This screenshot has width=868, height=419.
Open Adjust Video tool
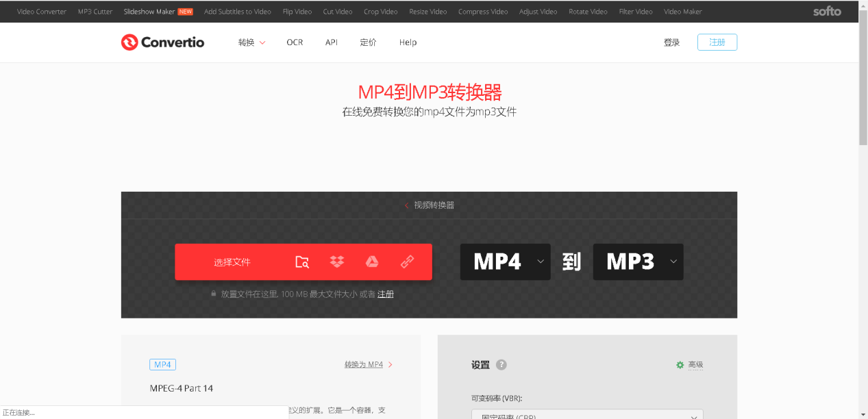coord(538,12)
